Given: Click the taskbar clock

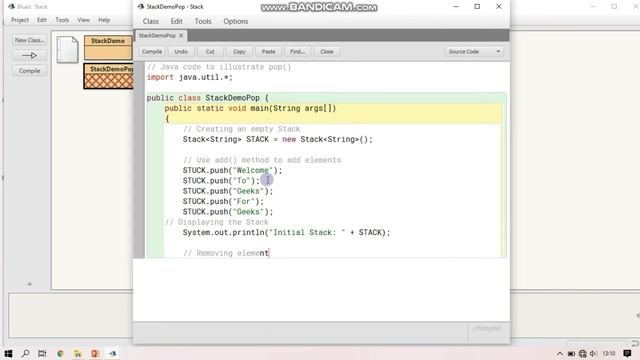Looking at the screenshot, I should tap(609, 353).
